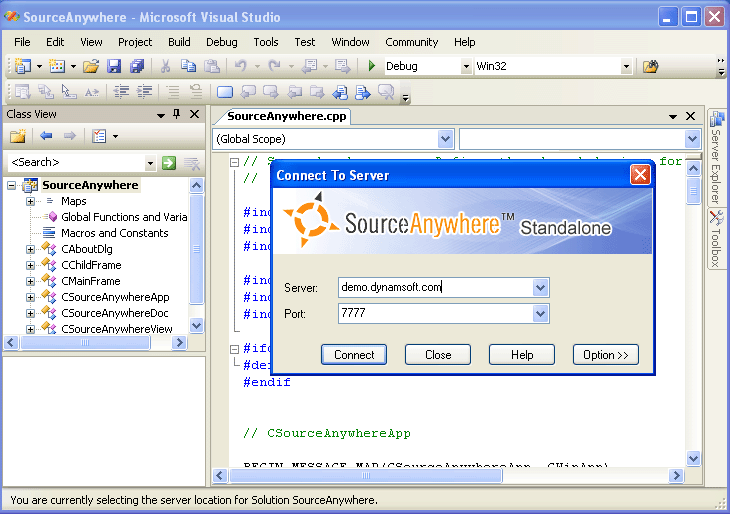The width and height of the screenshot is (730, 514).
Task: Select CSourceAnywhereApp class item
Action: click(115, 297)
